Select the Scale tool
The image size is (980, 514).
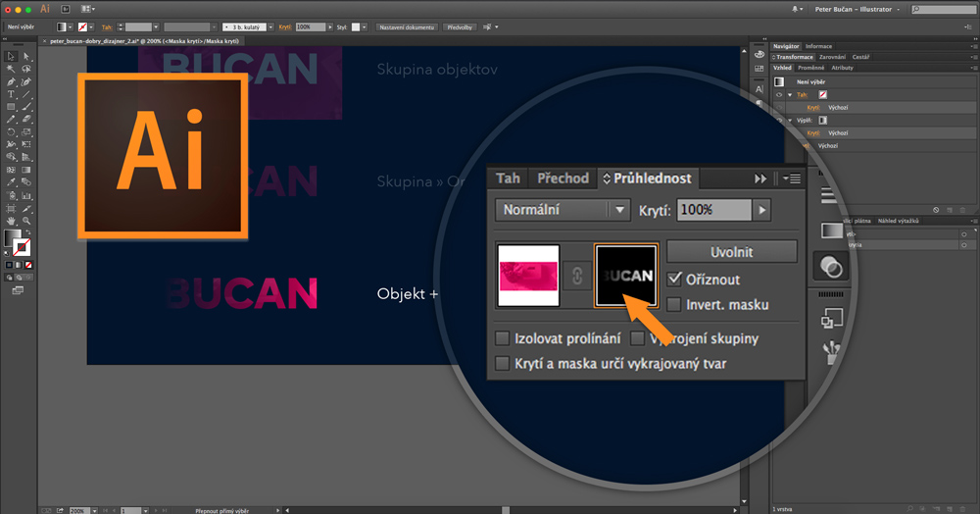tap(26, 132)
